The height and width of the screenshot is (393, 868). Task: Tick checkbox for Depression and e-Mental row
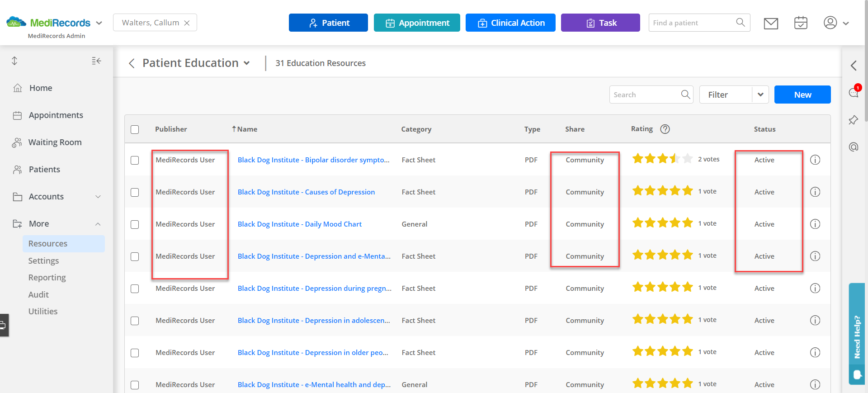point(135,256)
